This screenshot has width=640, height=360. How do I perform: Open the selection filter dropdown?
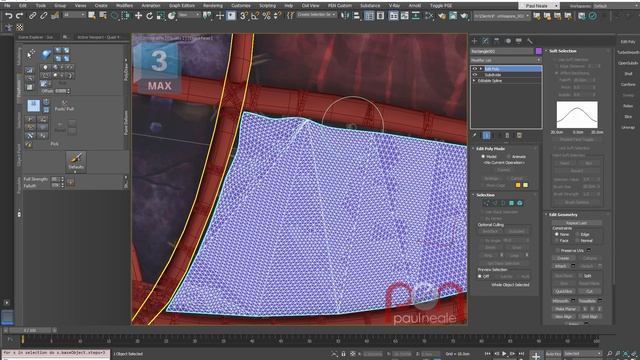click(74, 15)
